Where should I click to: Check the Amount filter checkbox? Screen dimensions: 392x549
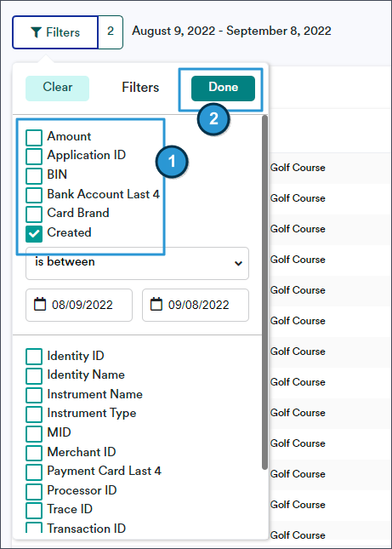click(x=34, y=137)
